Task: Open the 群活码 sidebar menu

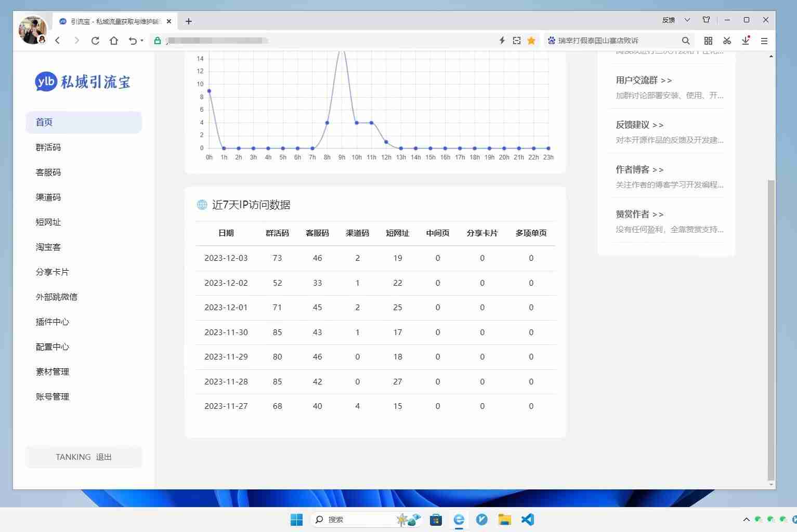Action: pyautogui.click(x=48, y=148)
